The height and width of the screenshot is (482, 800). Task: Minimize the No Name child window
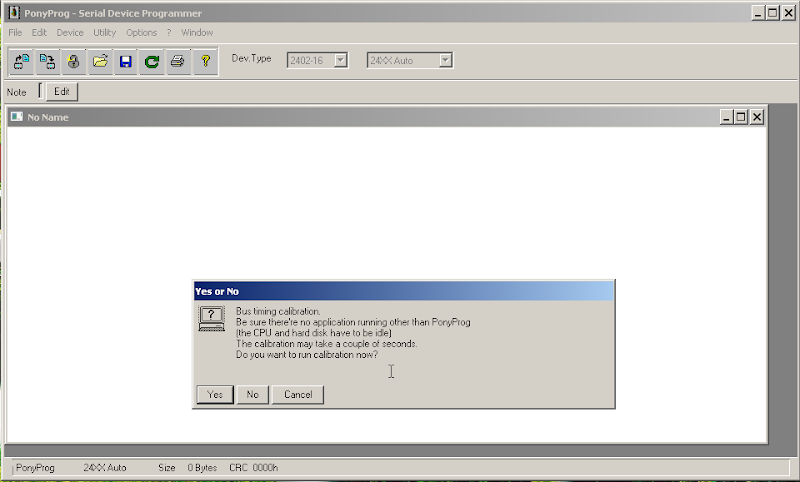click(726, 117)
